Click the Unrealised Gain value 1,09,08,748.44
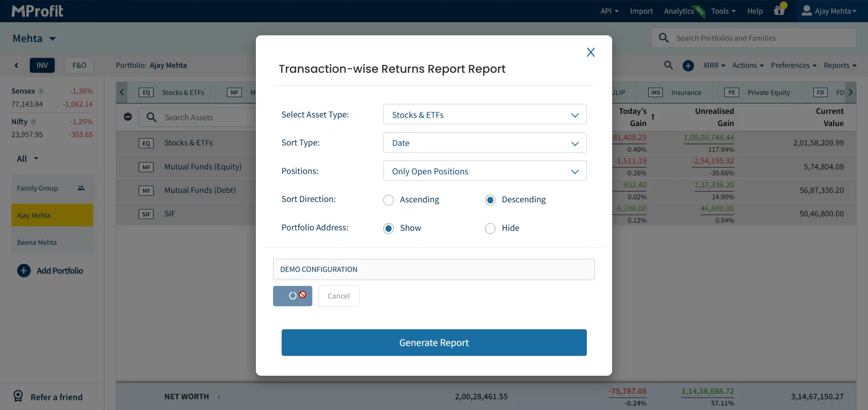The width and height of the screenshot is (868, 410). click(x=709, y=138)
